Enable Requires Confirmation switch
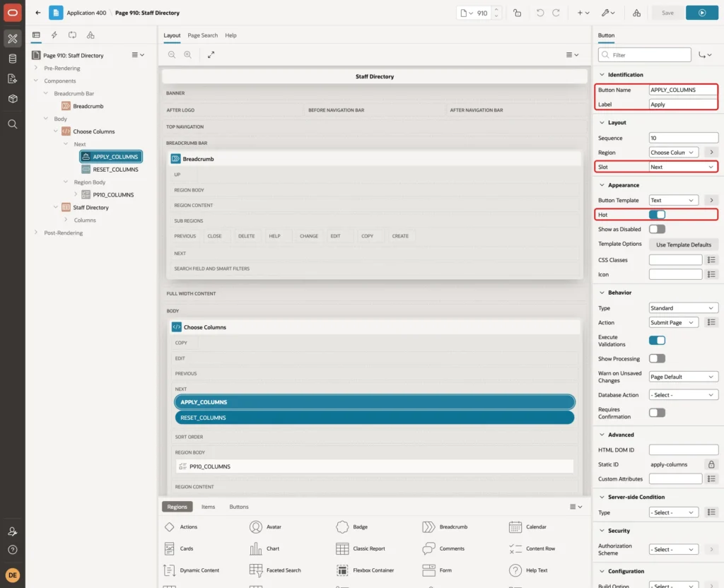The height and width of the screenshot is (588, 724). coord(657,413)
